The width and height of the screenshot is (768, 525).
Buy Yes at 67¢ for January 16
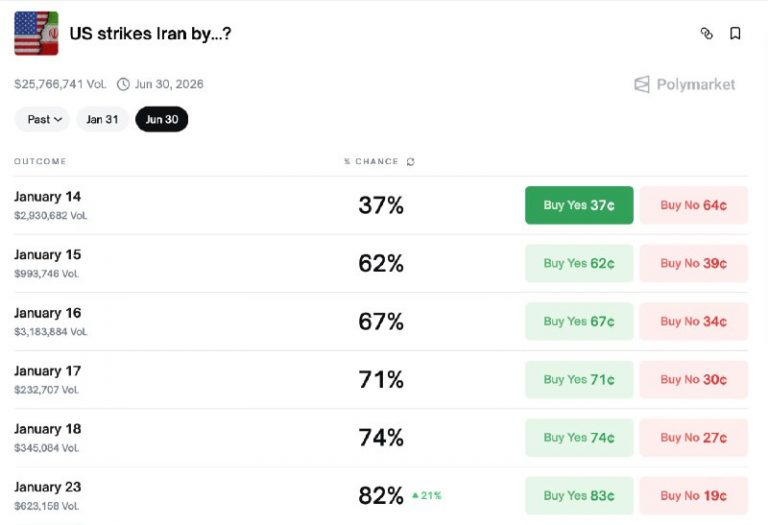[579, 321]
